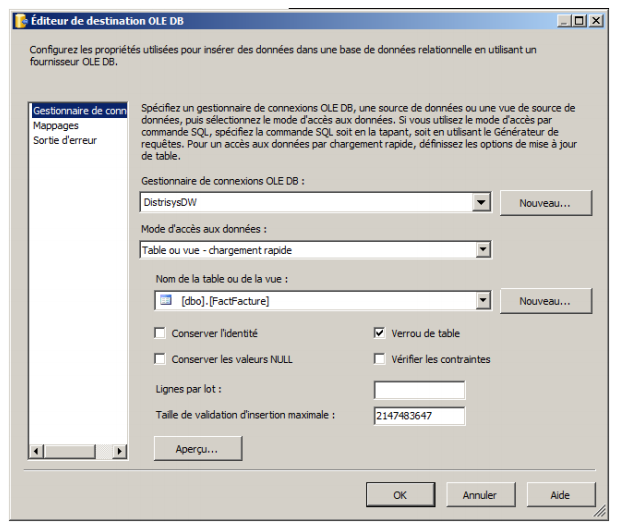Image resolution: width=617 pixels, height=532 pixels.
Task: Click Nouveau next to the connection manager
Action: click(545, 203)
